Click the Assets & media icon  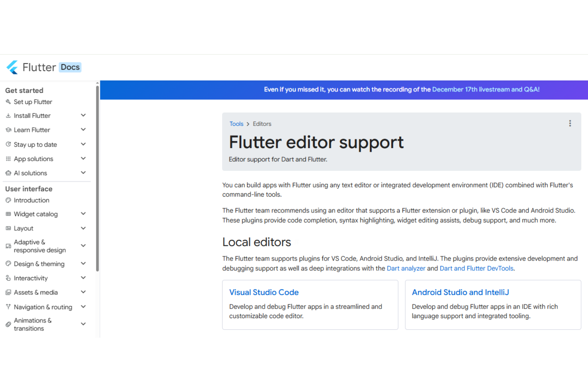point(8,292)
